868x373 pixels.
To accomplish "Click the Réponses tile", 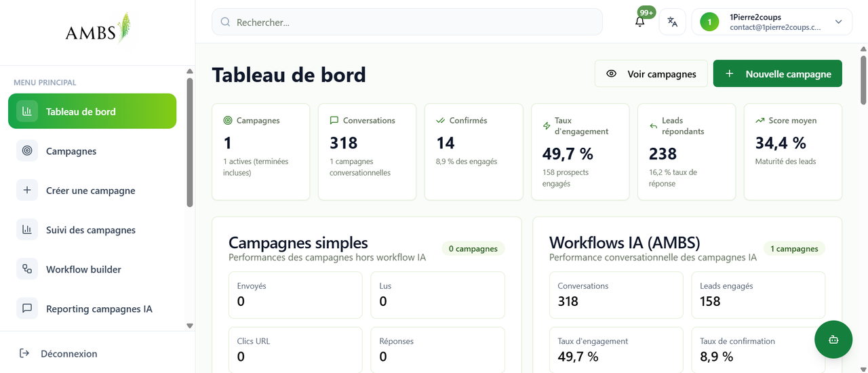I will 437,349.
